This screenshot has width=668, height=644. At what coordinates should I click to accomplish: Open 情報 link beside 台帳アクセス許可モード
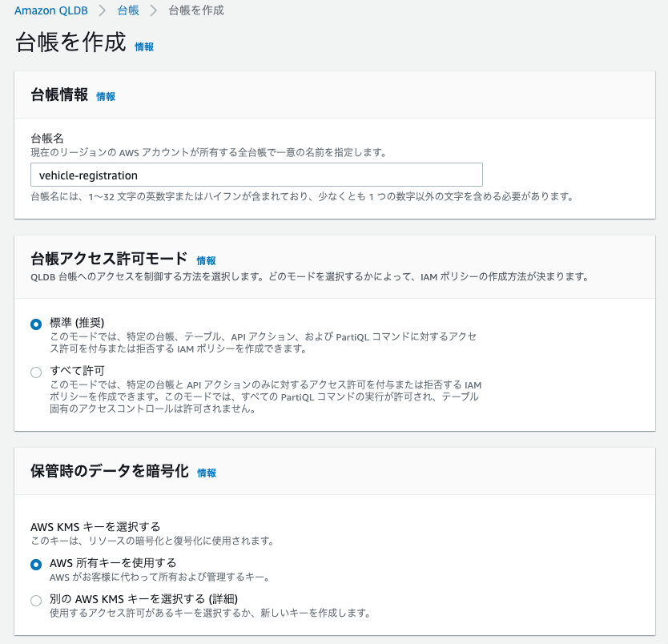coord(206,260)
